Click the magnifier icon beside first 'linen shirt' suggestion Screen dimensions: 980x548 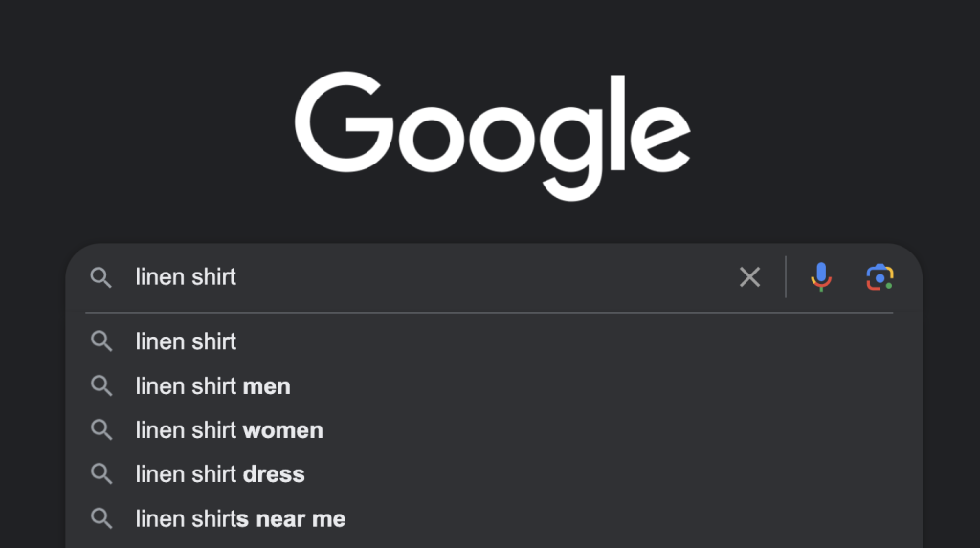click(100, 341)
